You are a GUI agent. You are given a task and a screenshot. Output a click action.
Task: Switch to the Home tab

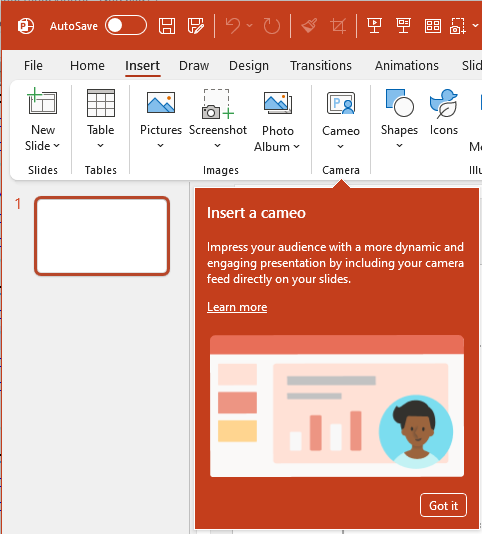87,65
